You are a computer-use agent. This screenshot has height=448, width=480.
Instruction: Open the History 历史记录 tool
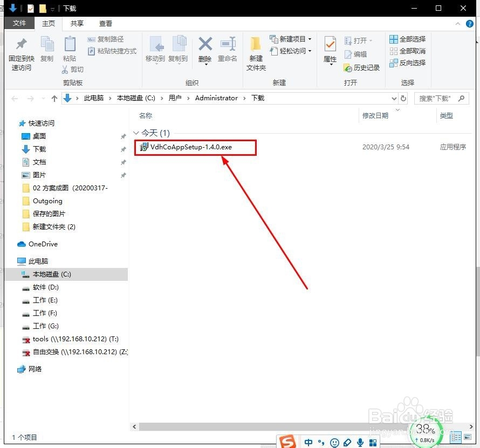pyautogui.click(x=362, y=67)
